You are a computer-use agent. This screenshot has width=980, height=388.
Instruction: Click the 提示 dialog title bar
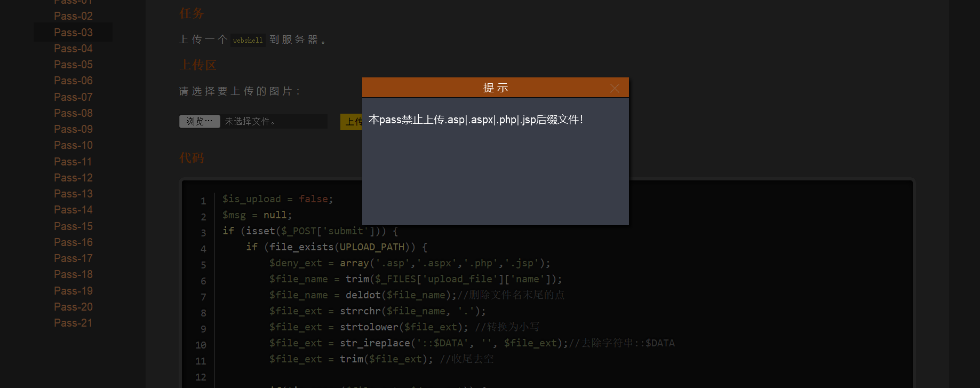coord(495,88)
